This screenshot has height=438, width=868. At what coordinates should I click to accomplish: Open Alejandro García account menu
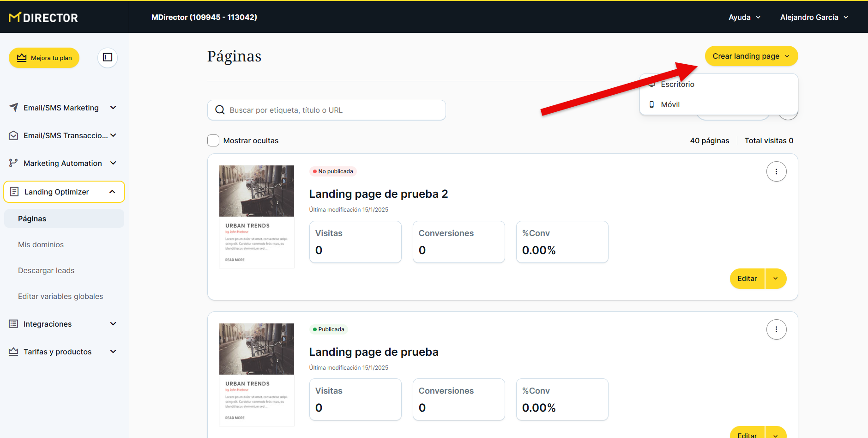click(814, 17)
